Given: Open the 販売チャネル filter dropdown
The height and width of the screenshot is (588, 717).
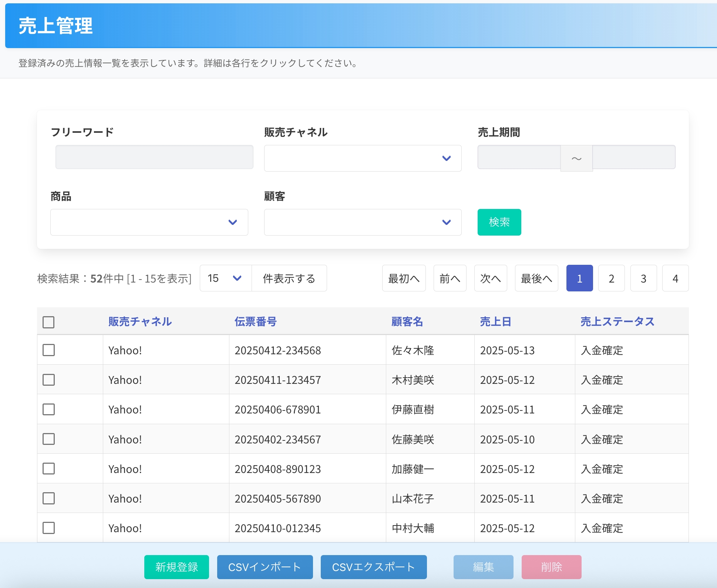Looking at the screenshot, I should click(x=363, y=158).
